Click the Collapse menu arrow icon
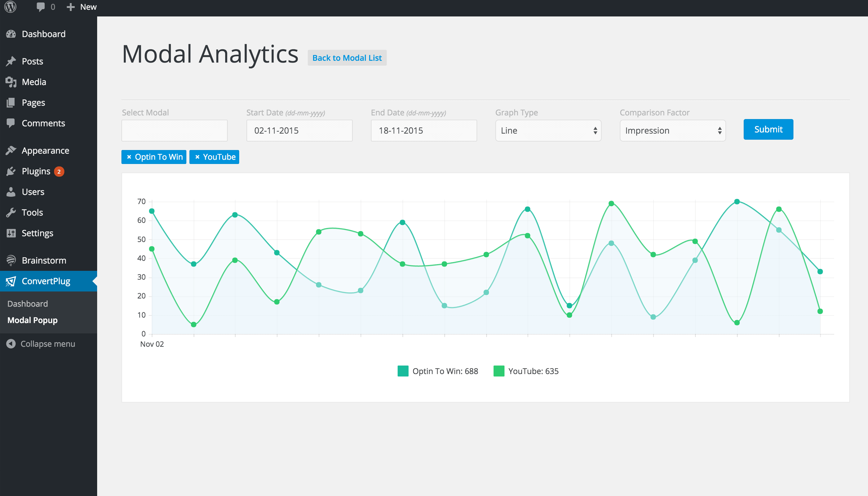This screenshot has height=496, width=868. 11,344
